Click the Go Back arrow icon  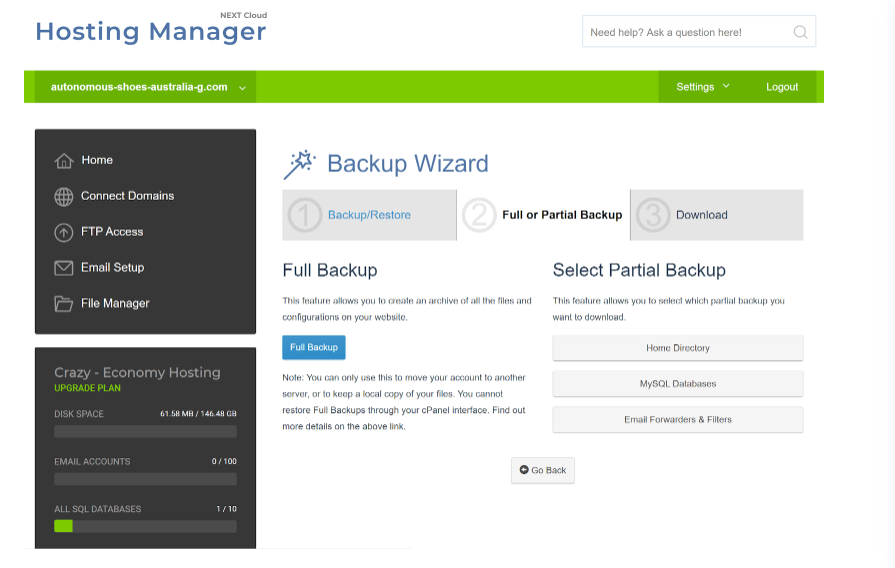pos(524,470)
